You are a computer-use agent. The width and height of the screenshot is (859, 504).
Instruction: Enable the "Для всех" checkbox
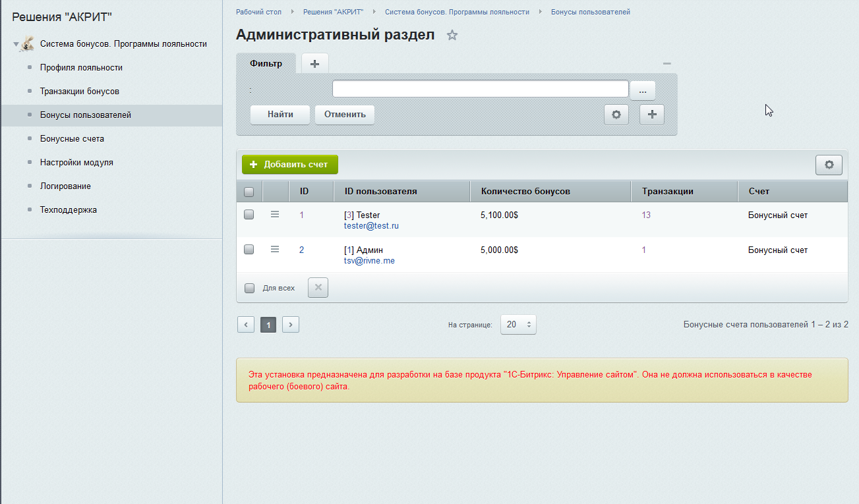pyautogui.click(x=250, y=288)
